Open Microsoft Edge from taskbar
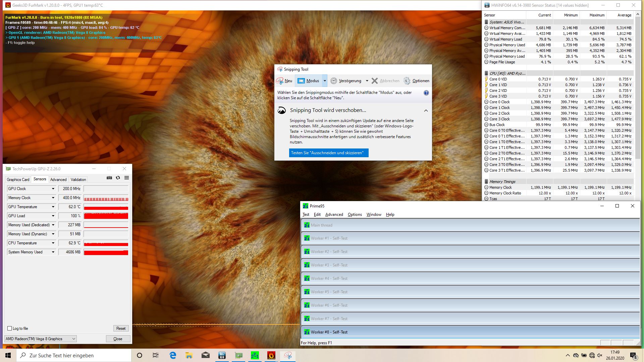 point(173,355)
